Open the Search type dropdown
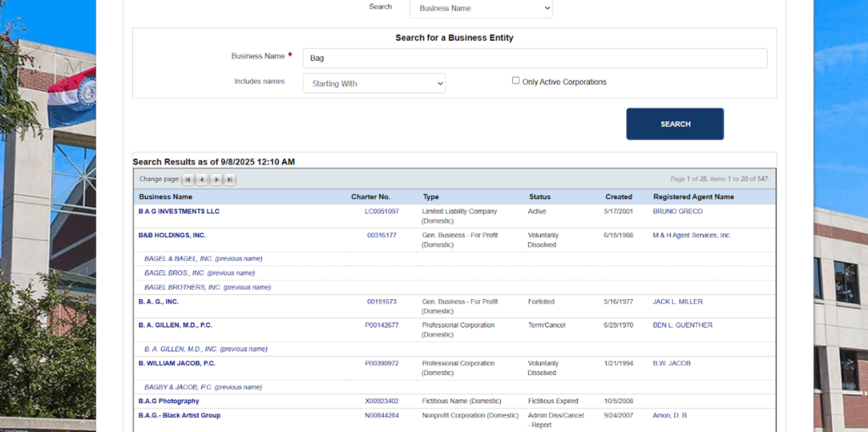This screenshot has width=868, height=432. (x=481, y=8)
